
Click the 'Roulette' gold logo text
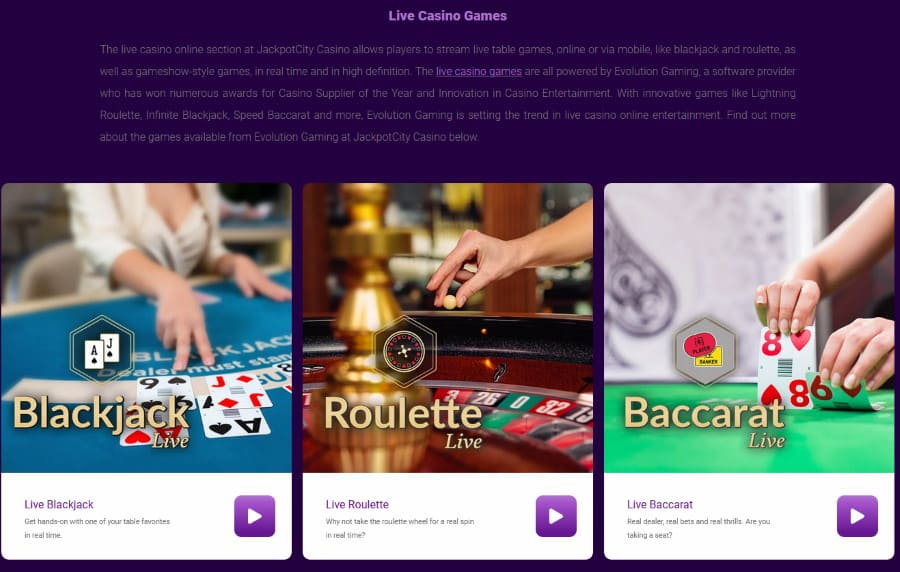403,414
